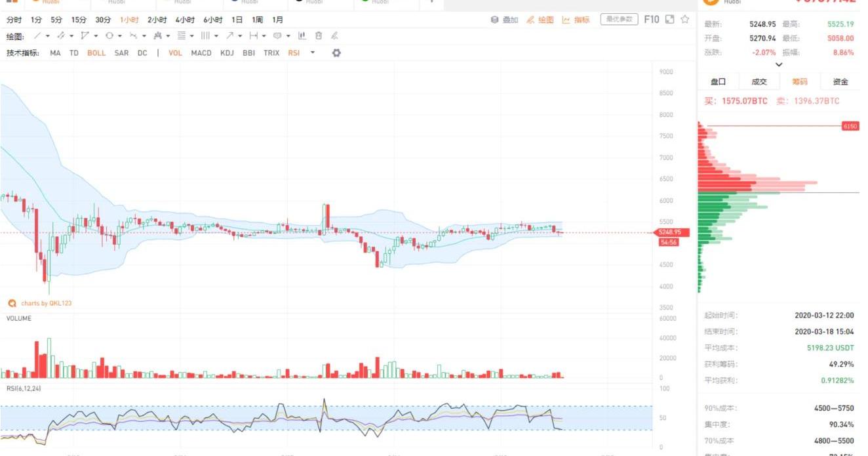Screen dimensions: 868x456
Task: Disable the BOLL indicator
Action: coord(96,53)
